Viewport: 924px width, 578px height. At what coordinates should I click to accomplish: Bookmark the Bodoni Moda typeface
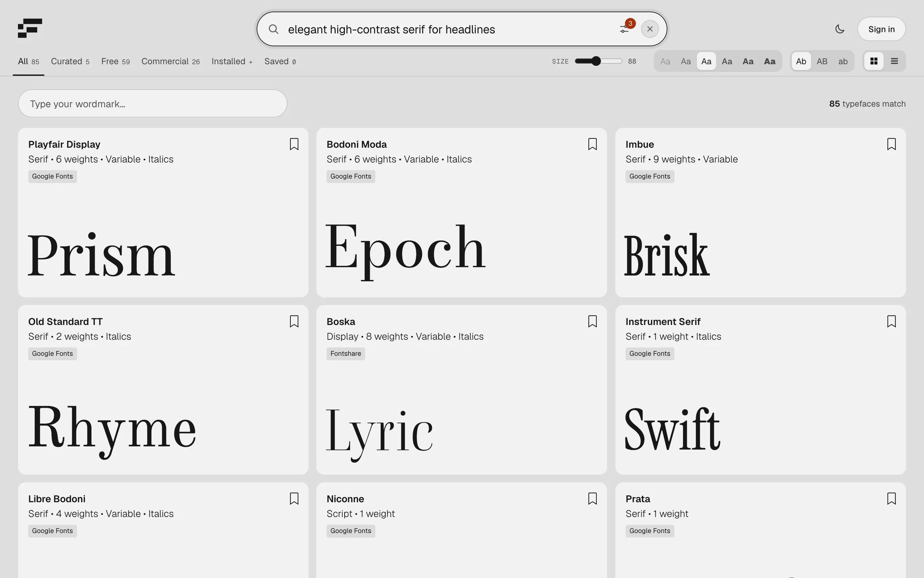[x=593, y=144]
